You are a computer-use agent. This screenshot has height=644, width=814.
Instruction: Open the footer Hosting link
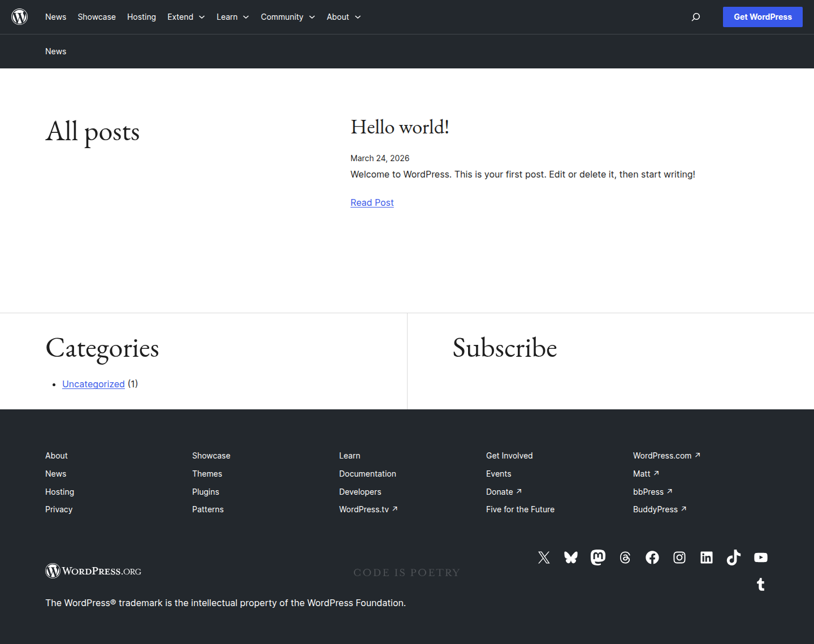[59, 492]
